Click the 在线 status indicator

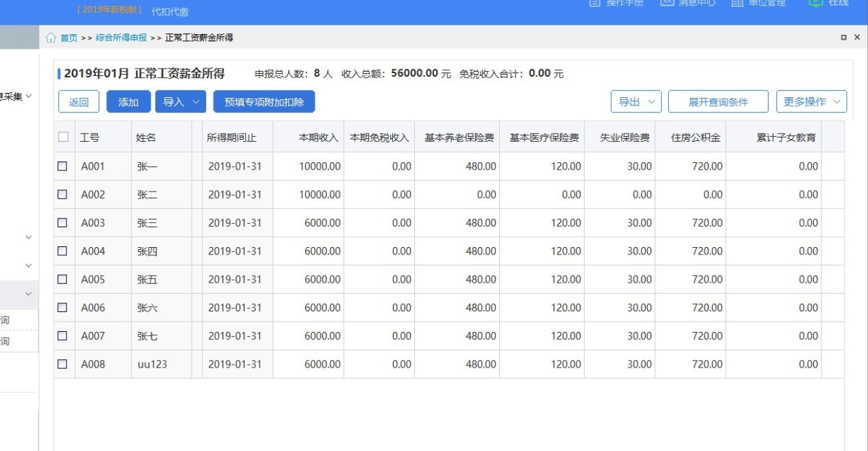(828, 3)
